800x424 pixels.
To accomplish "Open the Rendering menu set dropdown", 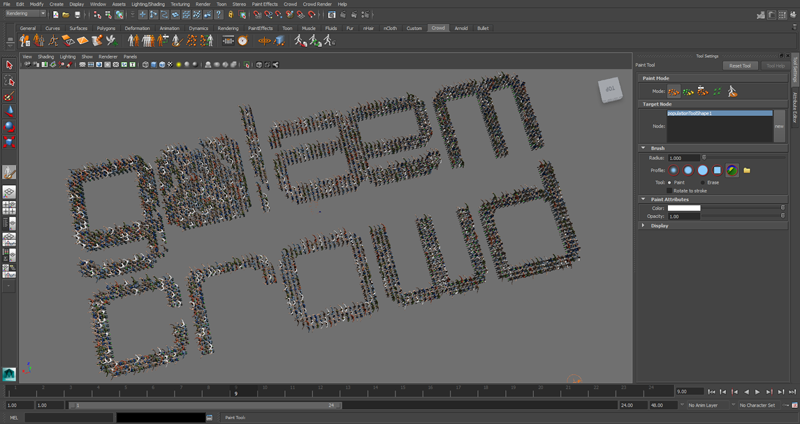I will (x=25, y=14).
